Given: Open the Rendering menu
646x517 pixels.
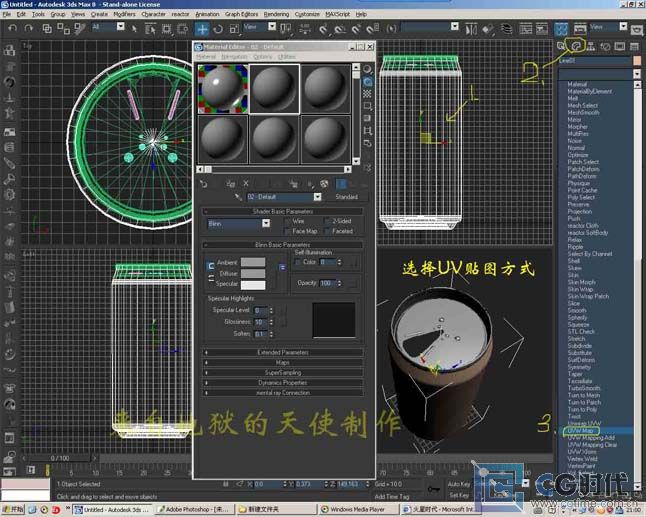Looking at the screenshot, I should click(x=276, y=14).
